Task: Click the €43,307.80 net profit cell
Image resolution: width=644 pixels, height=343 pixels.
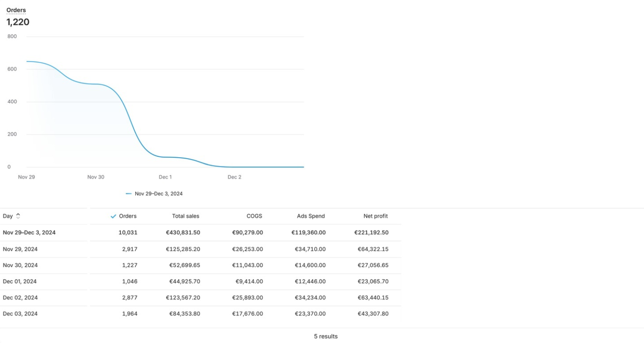Action: (x=373, y=314)
